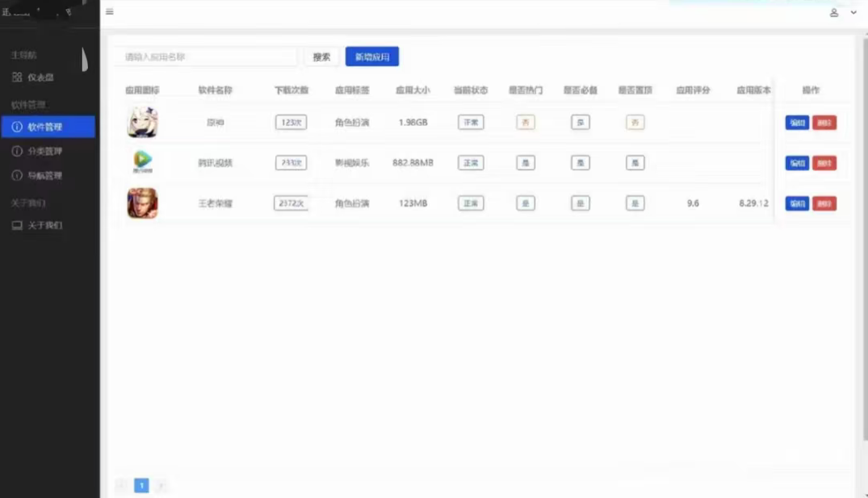The width and height of the screenshot is (868, 498).
Task: Toggle the 是否置顶 tag for 腾讯视频
Action: click(x=635, y=162)
